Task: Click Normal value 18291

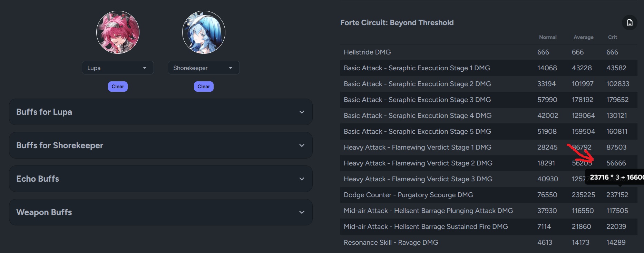Action: 546,163
